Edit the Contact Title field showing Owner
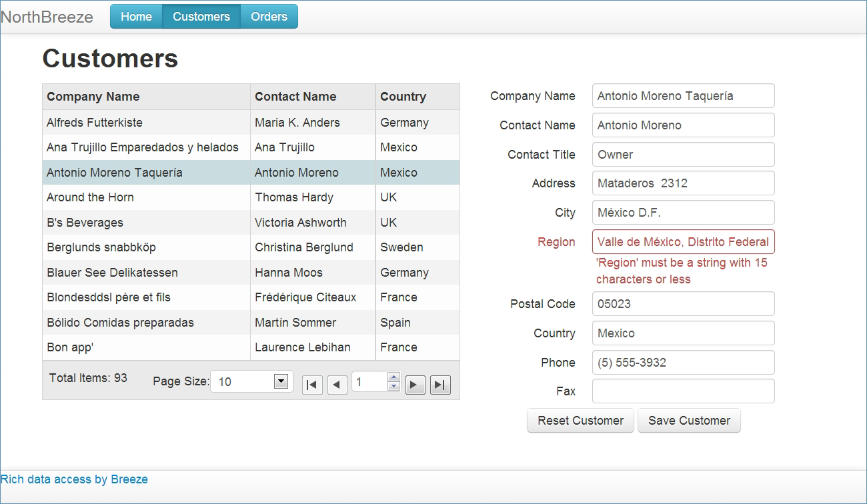Viewport: 867px width, 504px height. pyautogui.click(x=683, y=154)
